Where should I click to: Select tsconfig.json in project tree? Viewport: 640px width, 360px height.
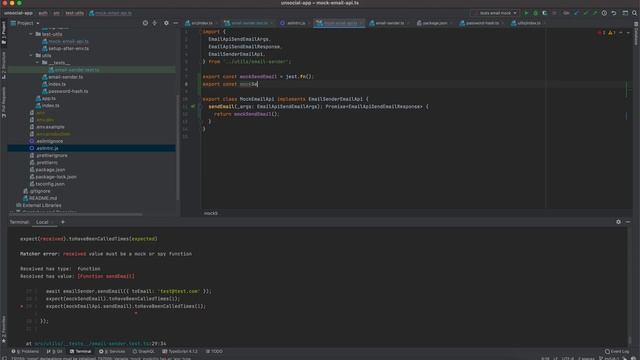(x=50, y=184)
